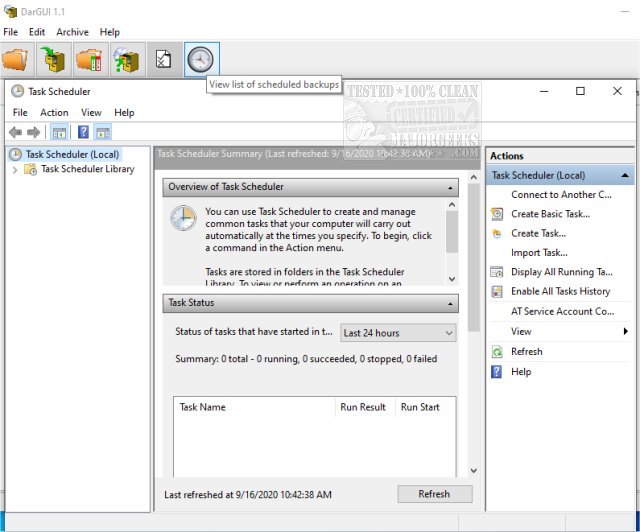Click the document checklist icon in DarGUI toolbar
Image resolution: width=640 pixels, height=532 pixels.
click(164, 60)
